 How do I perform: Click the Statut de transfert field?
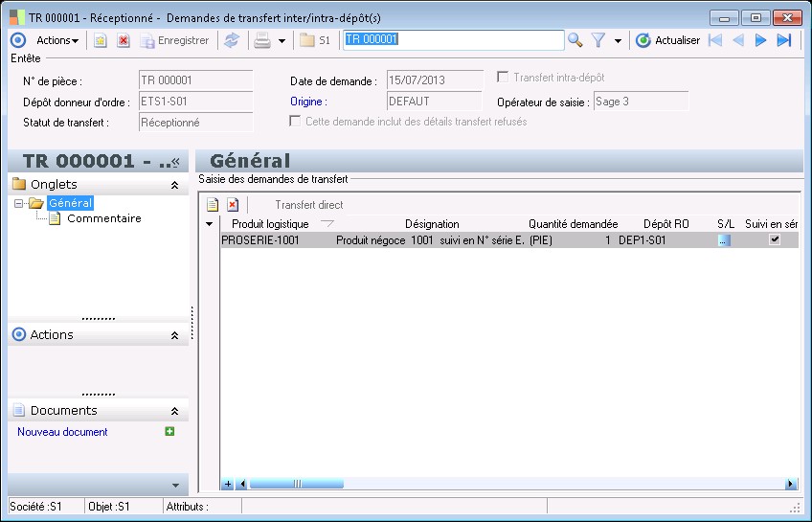(x=195, y=123)
